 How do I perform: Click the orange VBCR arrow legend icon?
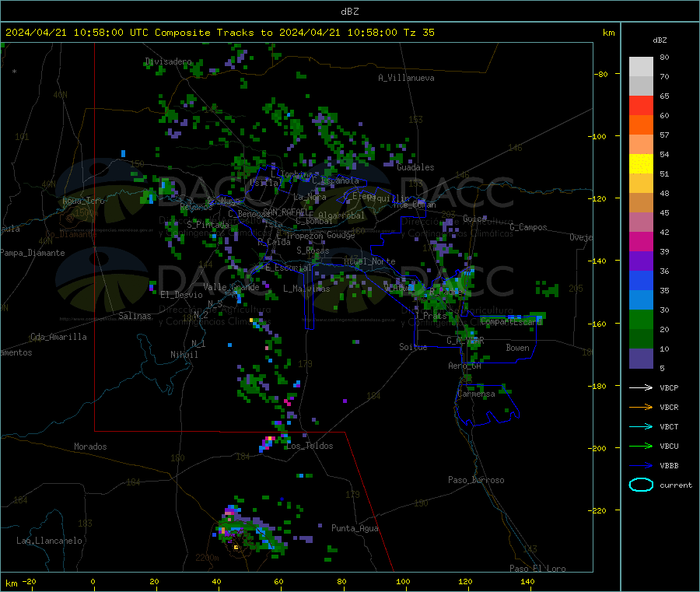[641, 407]
